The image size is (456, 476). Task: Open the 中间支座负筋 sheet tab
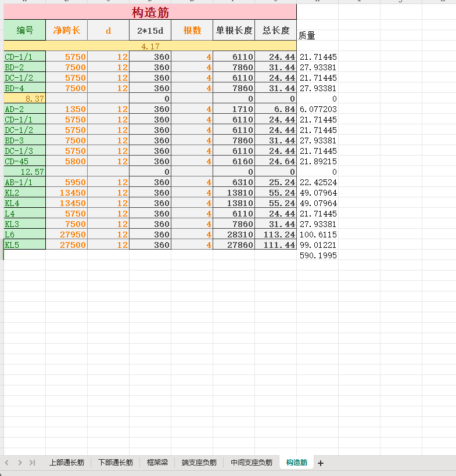[252, 462]
